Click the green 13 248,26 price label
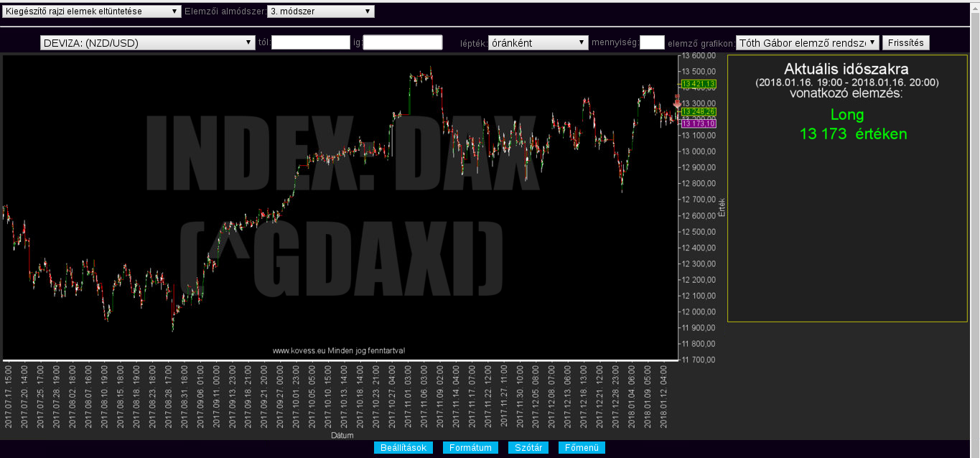 pos(698,112)
